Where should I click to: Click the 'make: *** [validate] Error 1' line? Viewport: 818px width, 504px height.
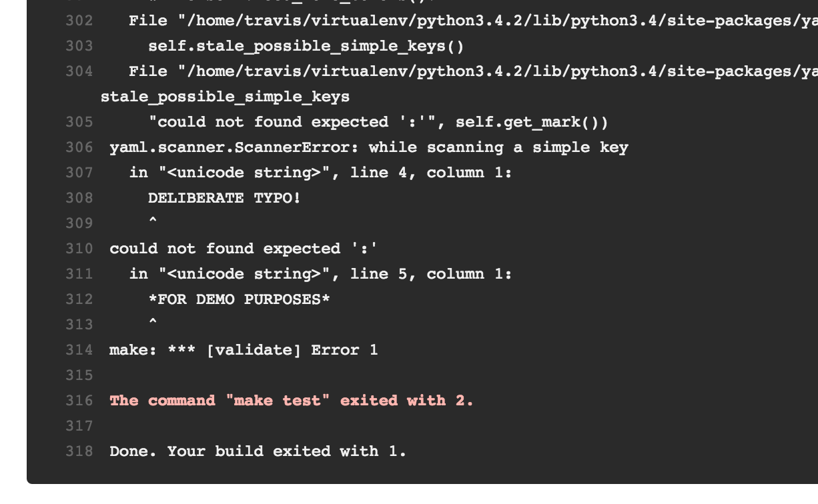244,351
